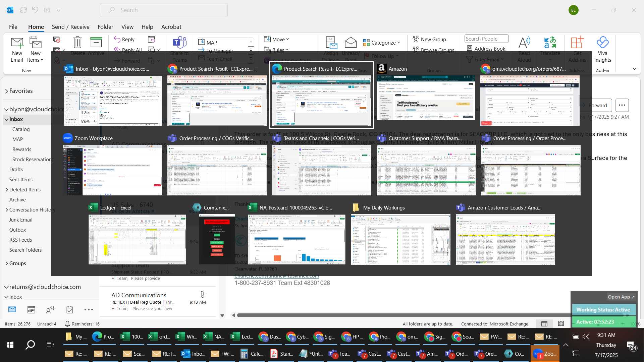This screenshot has height=362, width=644.
Task: Select the Sent Items folder
Action: pos(21,180)
